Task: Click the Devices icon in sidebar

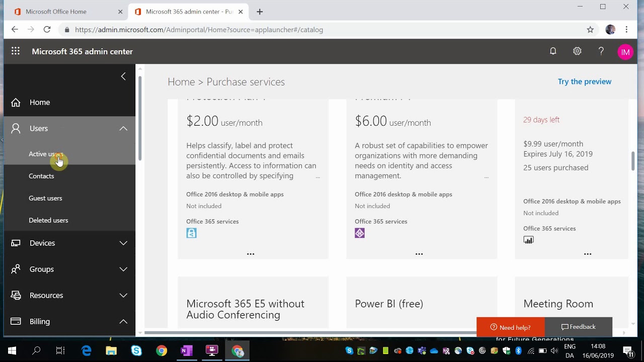Action: click(16, 243)
